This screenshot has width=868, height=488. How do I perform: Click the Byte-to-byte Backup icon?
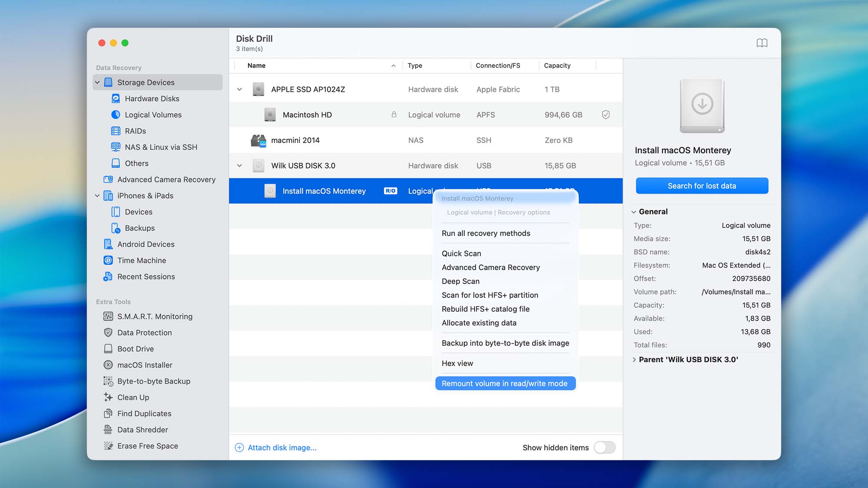[108, 381]
